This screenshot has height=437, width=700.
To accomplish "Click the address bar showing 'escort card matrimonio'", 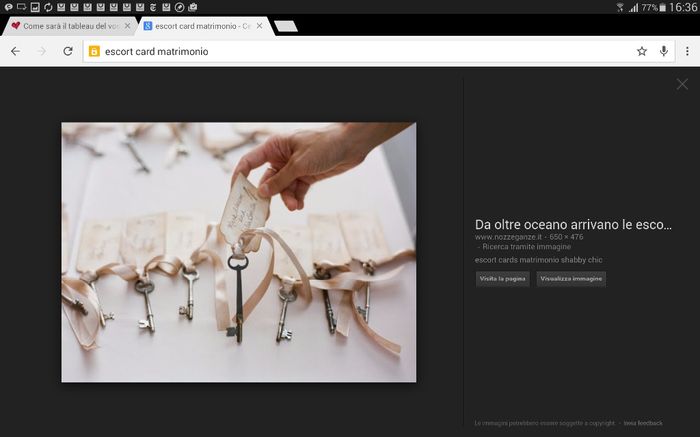I will (x=350, y=51).
